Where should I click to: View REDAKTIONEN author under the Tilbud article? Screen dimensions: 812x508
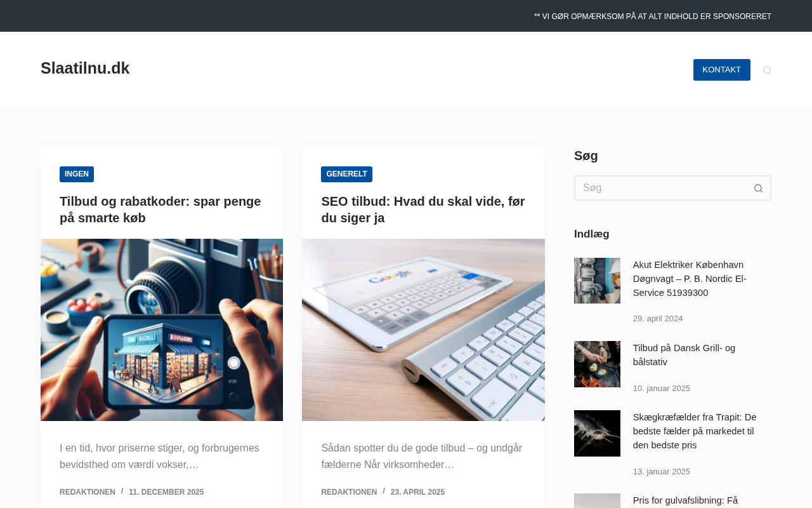coord(88,492)
